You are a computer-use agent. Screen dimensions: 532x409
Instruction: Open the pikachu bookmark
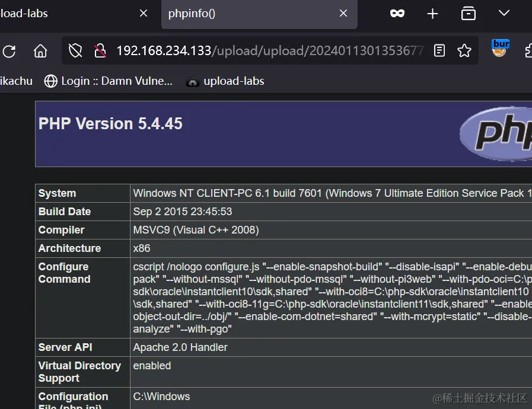(x=16, y=81)
